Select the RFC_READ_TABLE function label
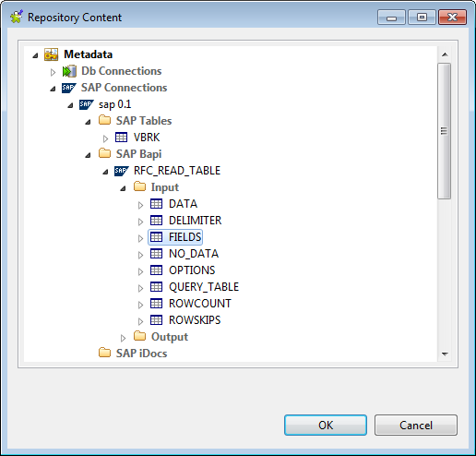476x456 pixels. pyautogui.click(x=177, y=171)
